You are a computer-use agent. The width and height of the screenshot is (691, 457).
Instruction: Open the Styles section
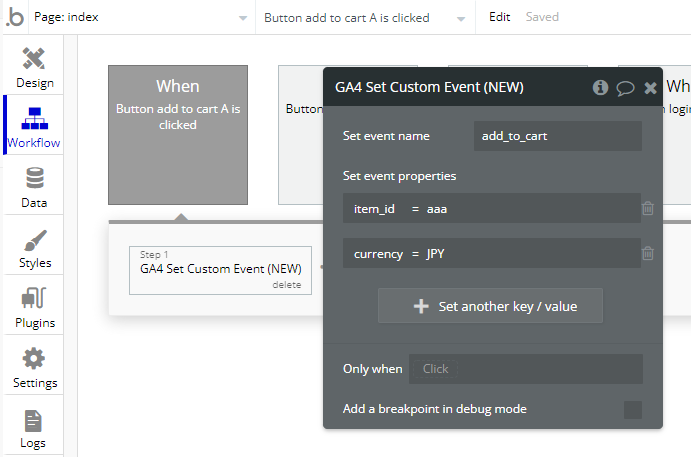pyautogui.click(x=35, y=247)
